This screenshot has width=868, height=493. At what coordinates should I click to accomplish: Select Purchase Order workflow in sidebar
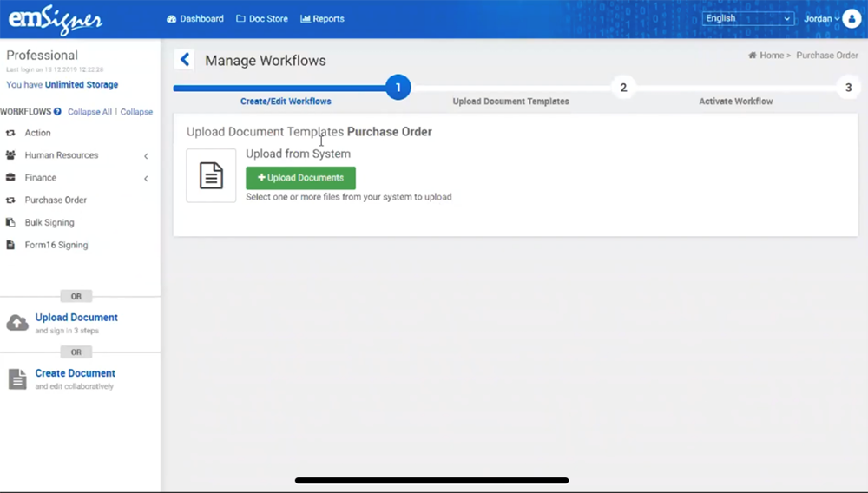point(56,200)
